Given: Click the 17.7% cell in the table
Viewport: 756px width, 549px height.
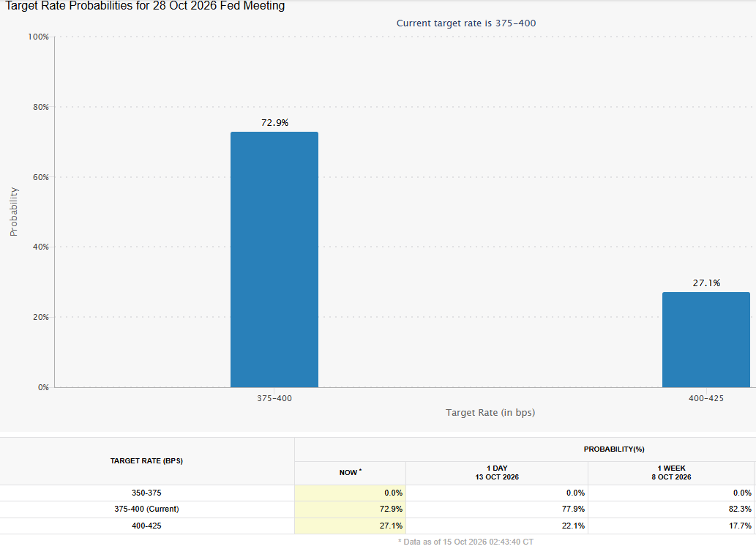Looking at the screenshot, I should pos(671,526).
